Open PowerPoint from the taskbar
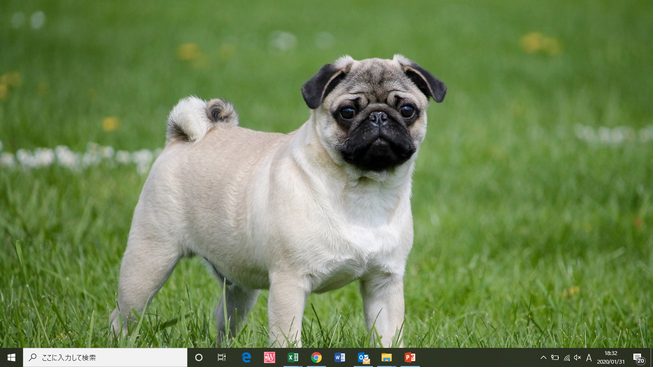The width and height of the screenshot is (653, 367). coord(410,357)
